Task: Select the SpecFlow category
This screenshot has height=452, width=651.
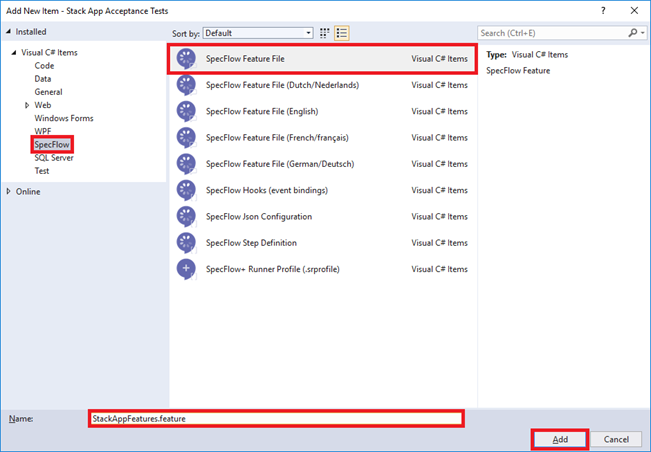Action: click(x=52, y=144)
